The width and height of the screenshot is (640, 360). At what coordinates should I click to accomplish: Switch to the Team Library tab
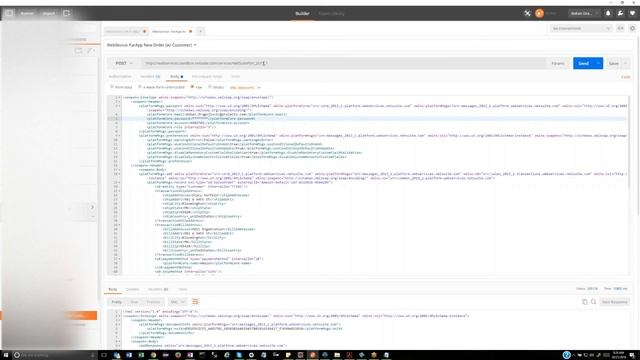pos(331,13)
